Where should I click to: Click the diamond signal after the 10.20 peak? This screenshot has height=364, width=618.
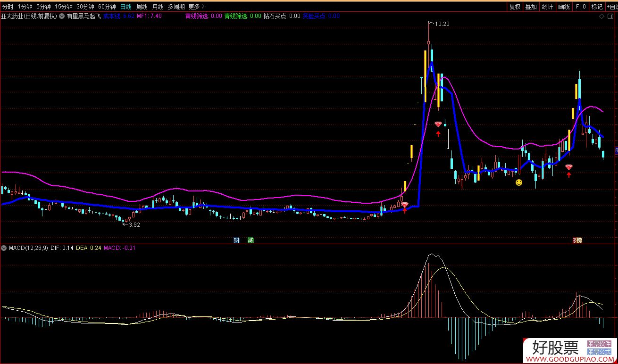click(438, 124)
